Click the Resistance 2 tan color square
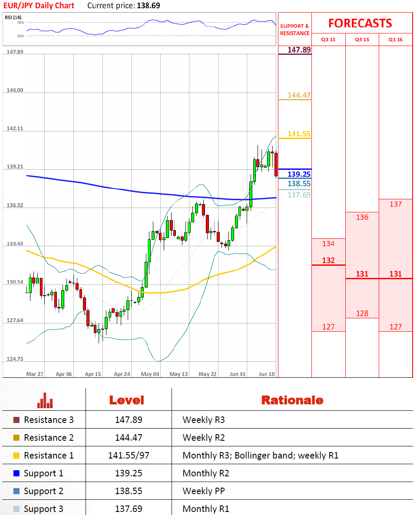This screenshot has height=515, width=420. pyautogui.click(x=16, y=437)
